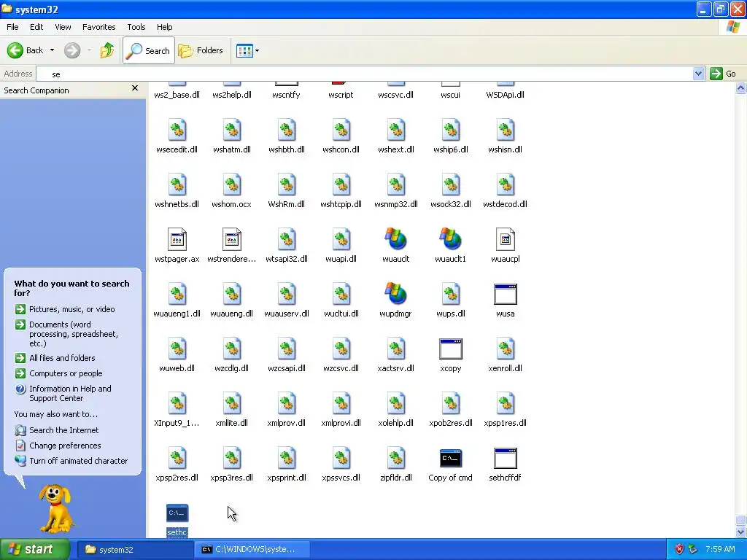The width and height of the screenshot is (747, 560).
Task: Choose Computers or people search
Action: [66, 373]
